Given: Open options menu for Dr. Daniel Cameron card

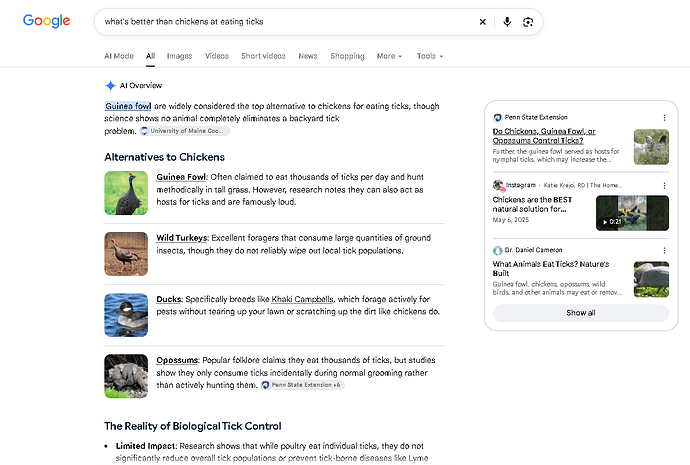Looking at the screenshot, I should pos(664,250).
